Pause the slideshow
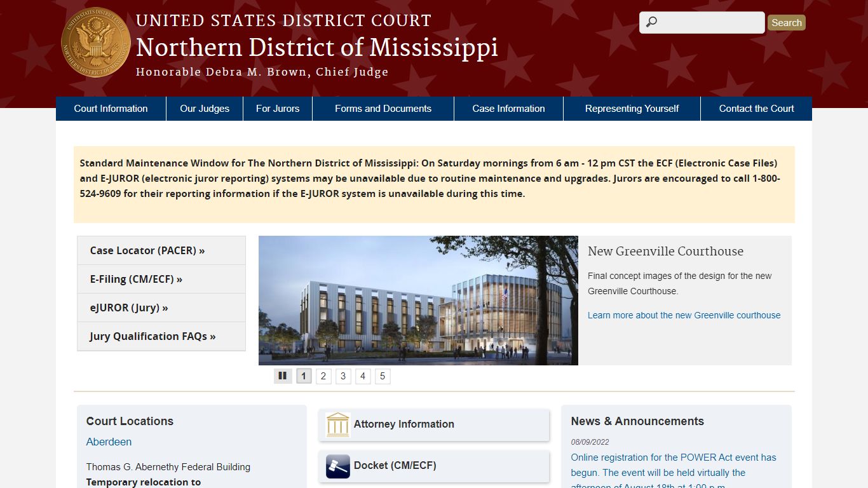Screen dimensions: 868x488 coord(283,376)
